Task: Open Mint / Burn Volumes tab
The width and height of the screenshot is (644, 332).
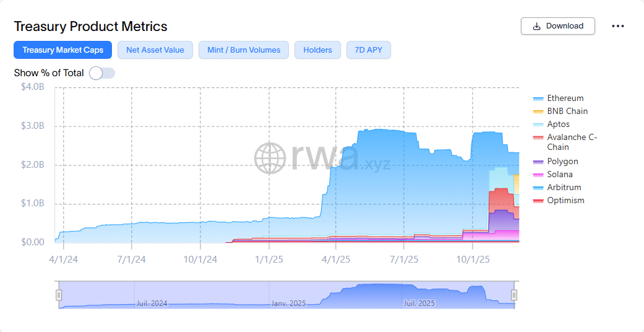Action: (244, 50)
